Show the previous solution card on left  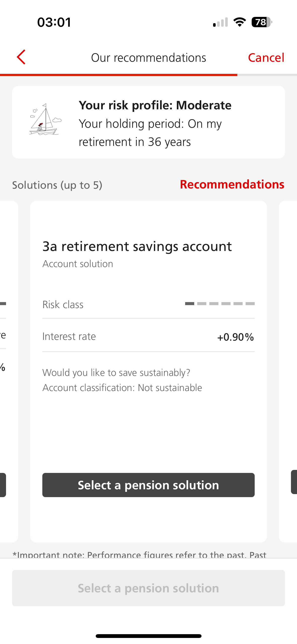coord(9,371)
